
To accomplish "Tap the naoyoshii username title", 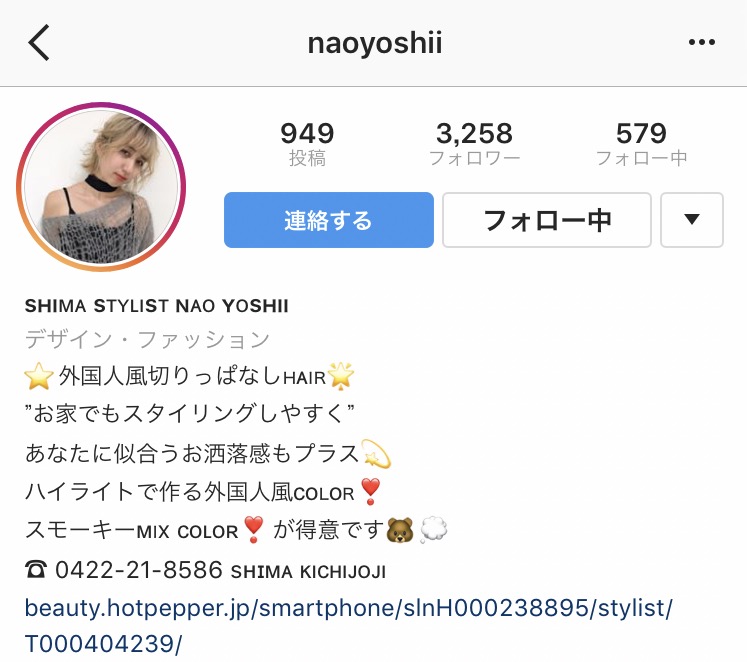I will [375, 43].
